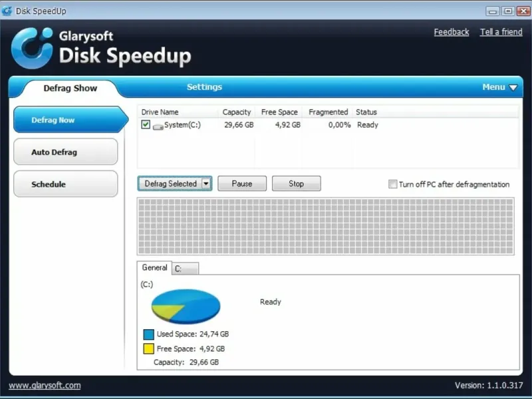Click the Stop button
The image size is (532, 399).
[x=296, y=184]
